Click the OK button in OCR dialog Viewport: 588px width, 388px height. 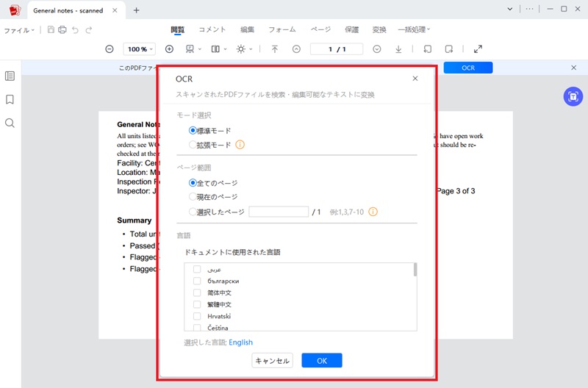coord(322,360)
